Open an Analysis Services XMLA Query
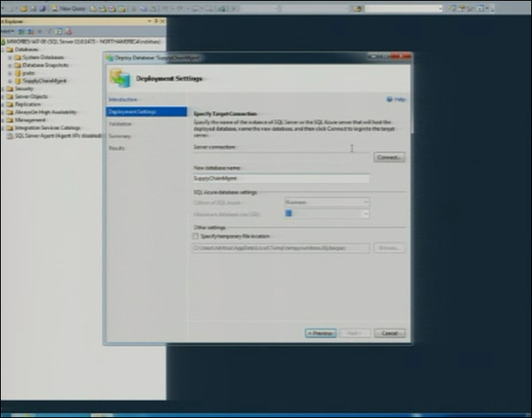Image resolution: width=532 pixels, height=418 pixels. [x=122, y=9]
